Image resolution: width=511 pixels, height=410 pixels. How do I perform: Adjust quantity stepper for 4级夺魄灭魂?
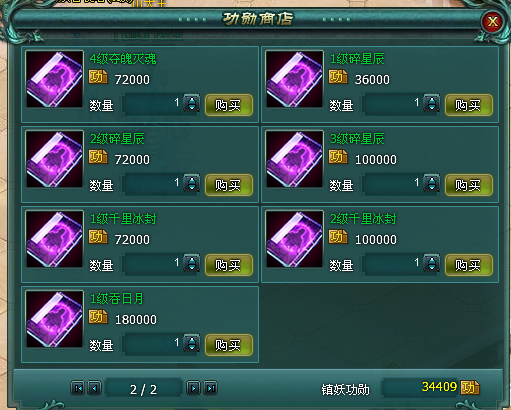point(192,103)
